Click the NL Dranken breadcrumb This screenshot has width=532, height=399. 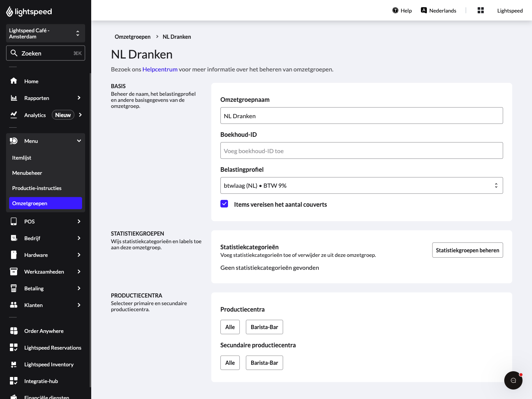[x=177, y=37]
